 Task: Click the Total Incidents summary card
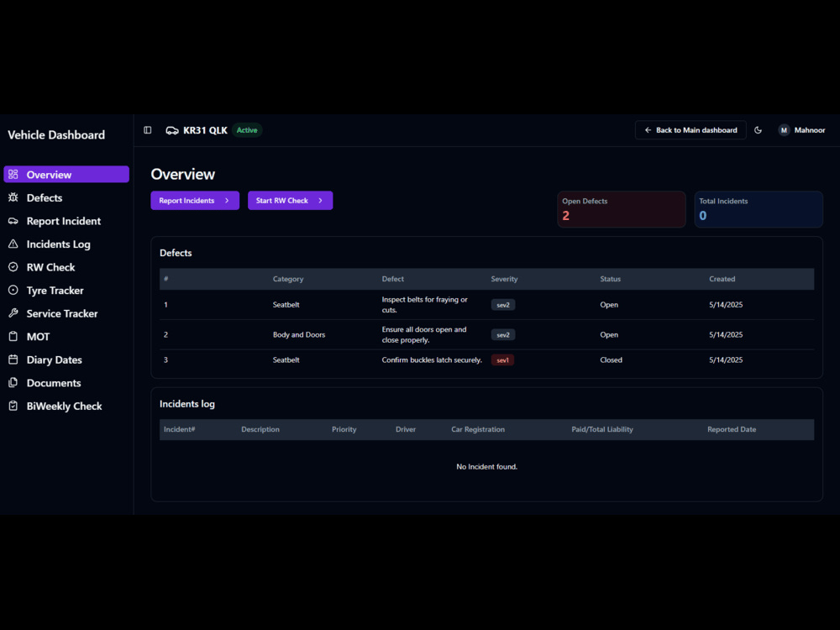click(759, 209)
